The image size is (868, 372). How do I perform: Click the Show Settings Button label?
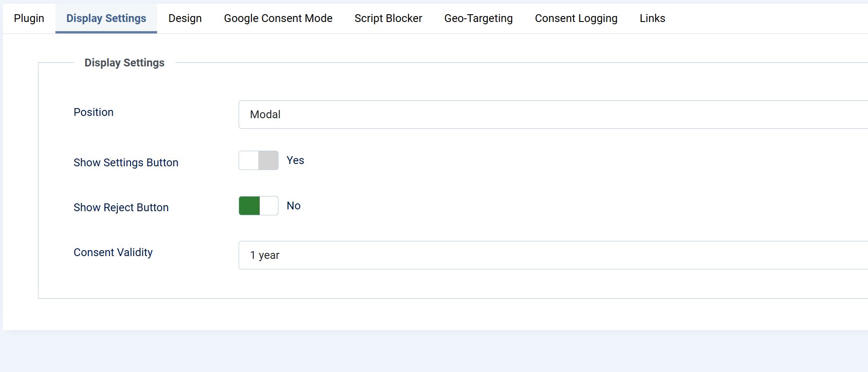coord(126,163)
